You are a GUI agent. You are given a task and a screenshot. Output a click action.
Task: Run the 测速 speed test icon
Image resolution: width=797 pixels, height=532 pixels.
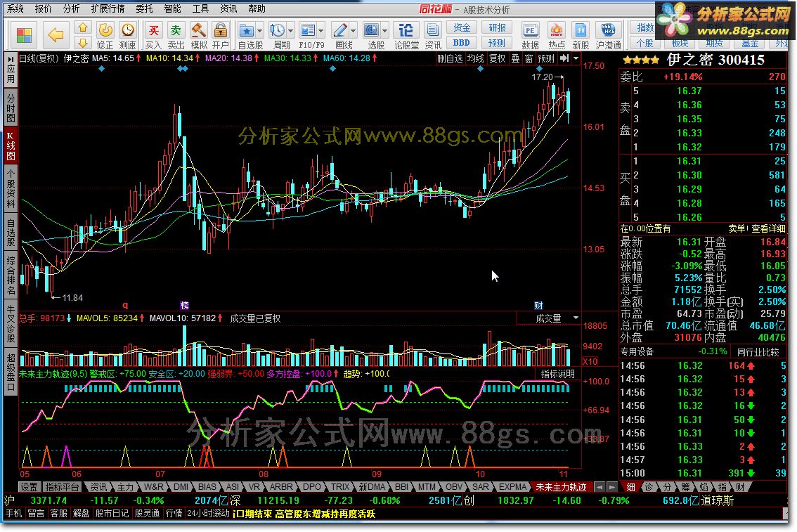(128, 36)
